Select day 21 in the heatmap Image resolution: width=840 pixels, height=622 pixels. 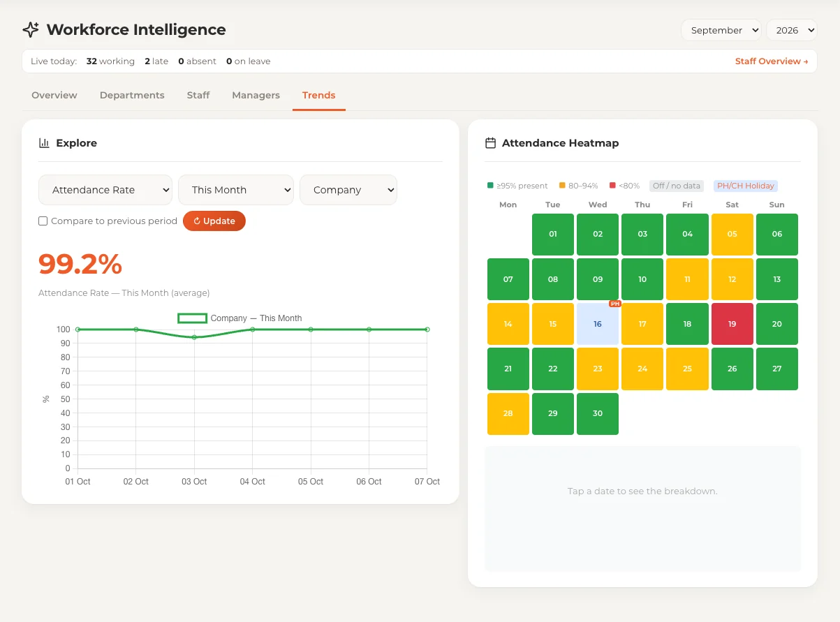click(508, 369)
